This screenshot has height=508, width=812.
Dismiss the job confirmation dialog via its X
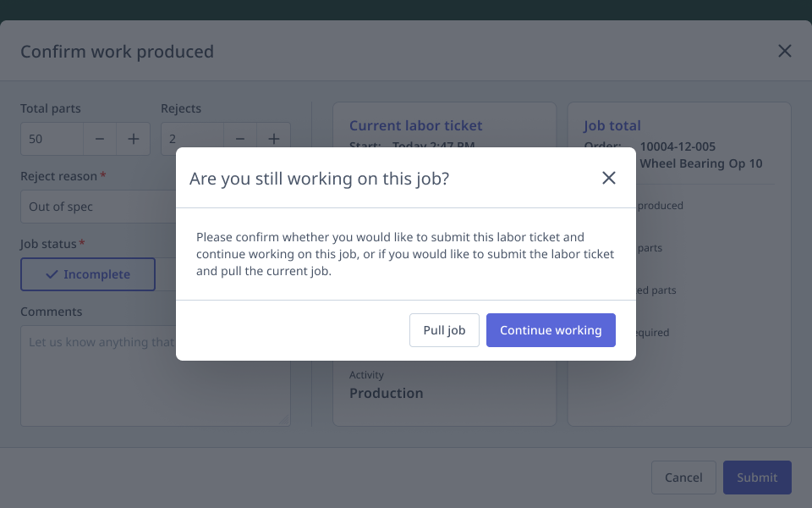click(608, 178)
